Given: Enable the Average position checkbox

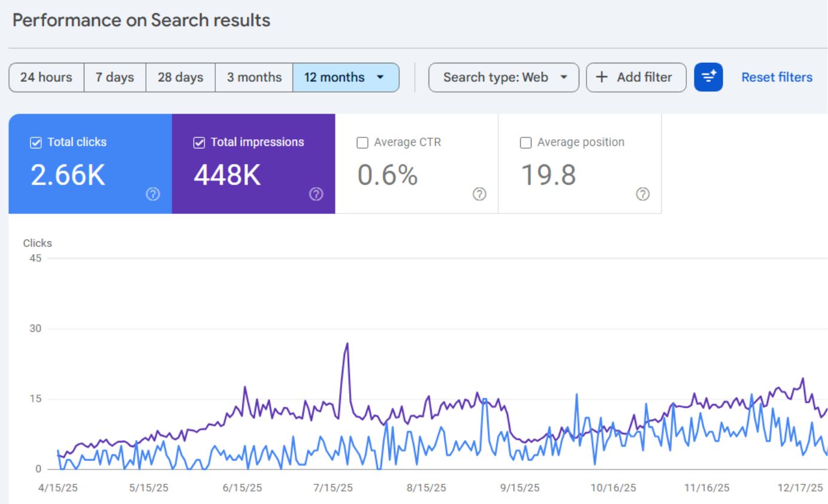Looking at the screenshot, I should click(x=525, y=143).
